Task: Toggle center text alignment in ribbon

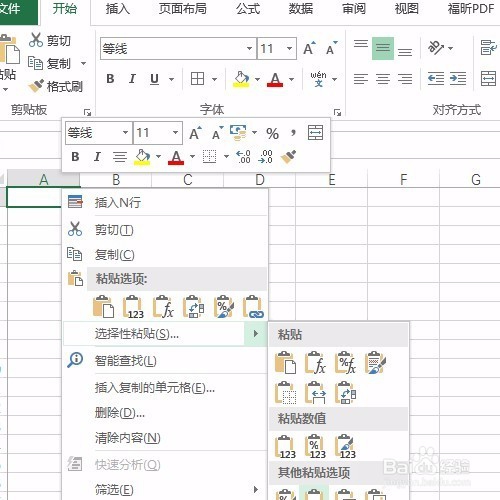Action: pos(383,79)
